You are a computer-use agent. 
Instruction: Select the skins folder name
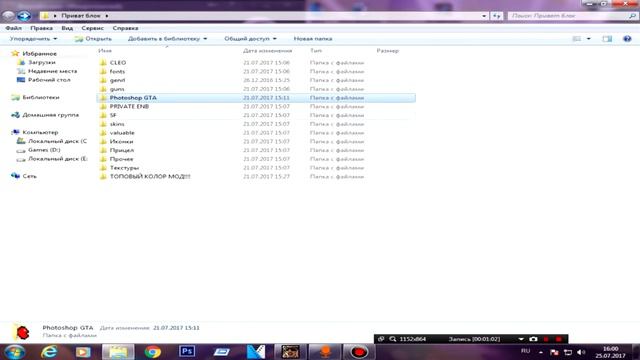click(117, 124)
